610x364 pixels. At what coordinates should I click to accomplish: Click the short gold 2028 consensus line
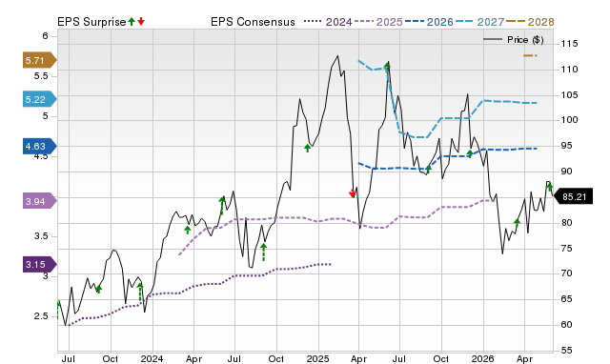pos(530,55)
